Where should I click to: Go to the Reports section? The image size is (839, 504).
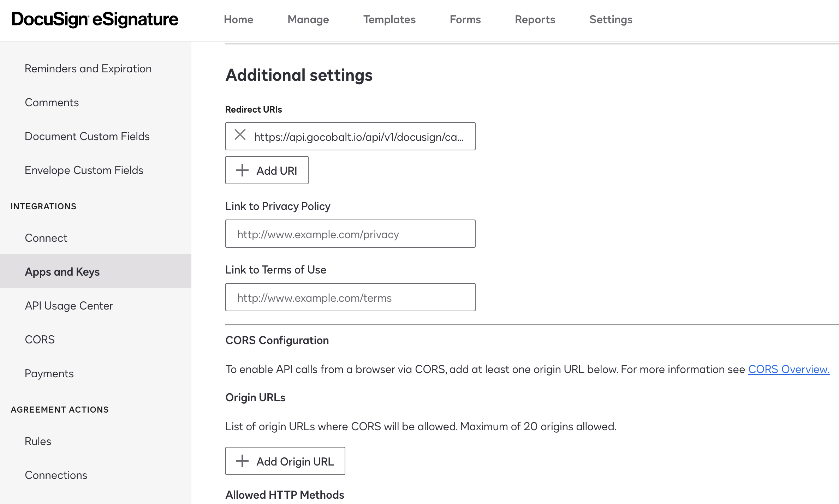point(535,19)
